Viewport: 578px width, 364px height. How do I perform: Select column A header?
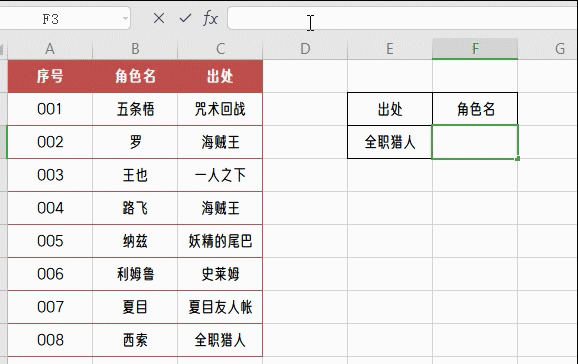coord(50,49)
